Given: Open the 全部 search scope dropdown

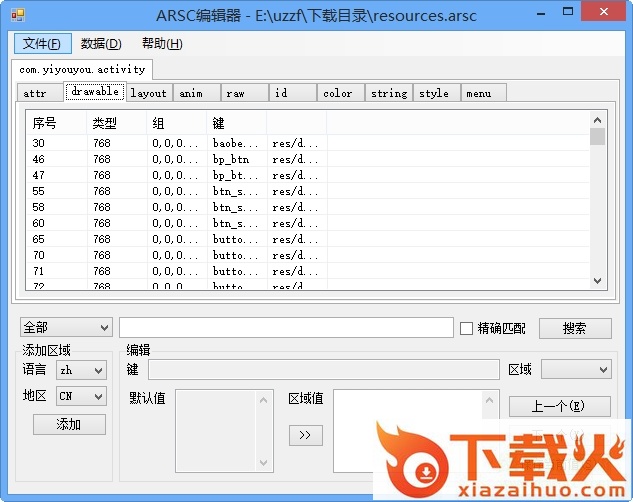Looking at the screenshot, I should click(x=66, y=327).
